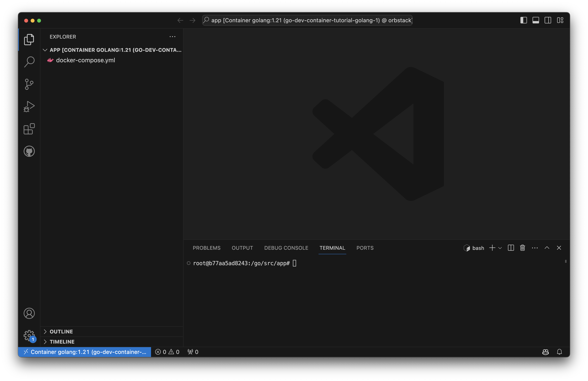The image size is (588, 381).
Task: Open the Accounts menu icon
Action: click(29, 313)
